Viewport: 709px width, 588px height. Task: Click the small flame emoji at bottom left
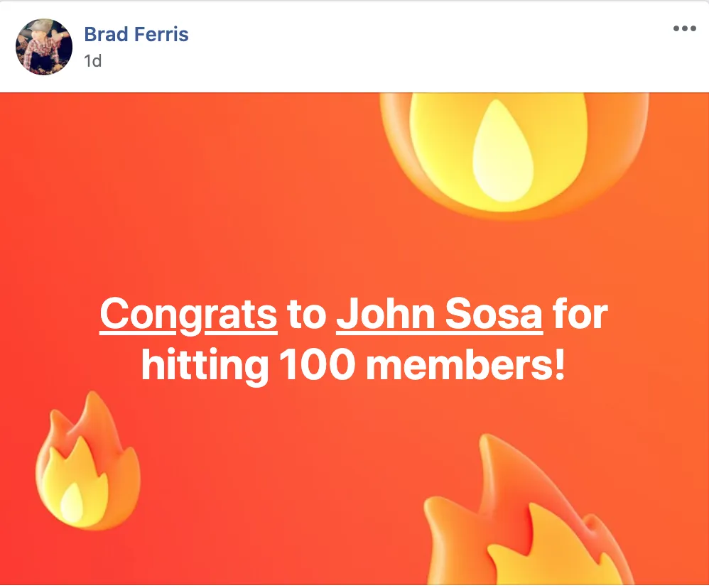(88, 460)
